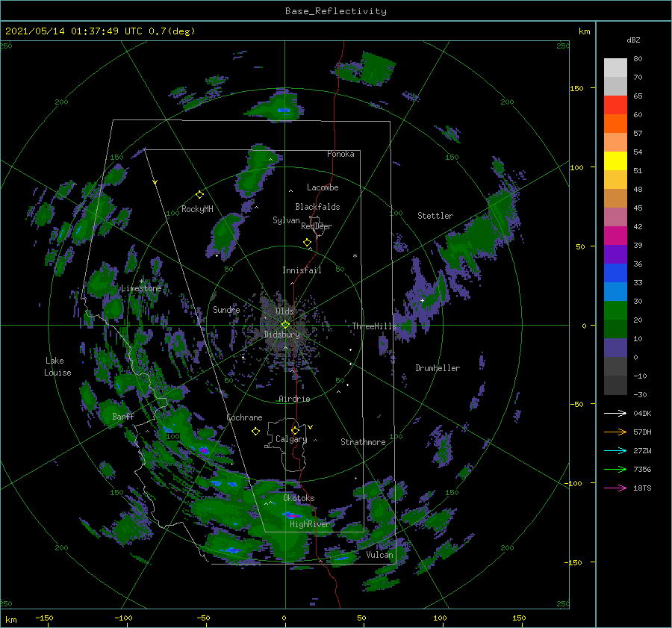
Task: Click the Didsbury city label
Action: pyautogui.click(x=282, y=335)
